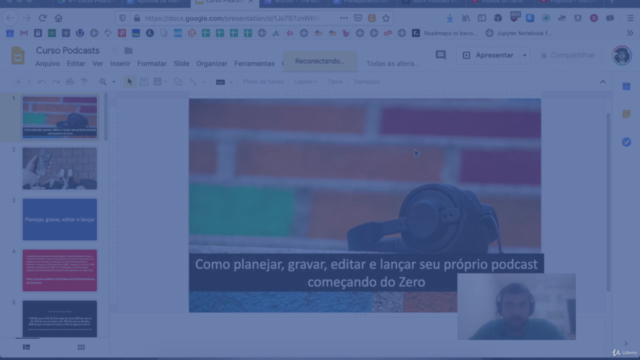The image size is (640, 360).
Task: Reload the page in Firefox
Action: [42, 18]
